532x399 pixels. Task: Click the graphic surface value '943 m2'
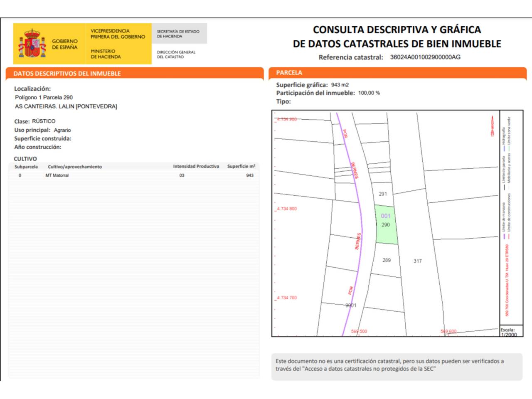tap(340, 85)
